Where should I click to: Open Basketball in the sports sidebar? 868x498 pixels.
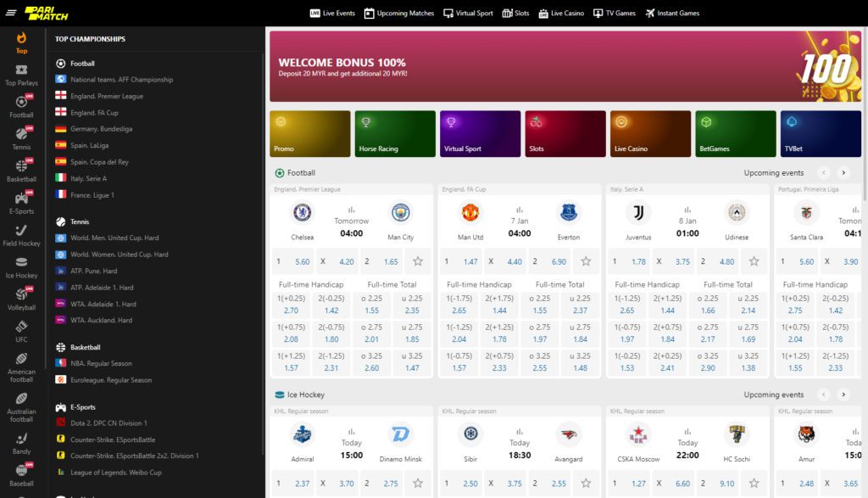[21, 171]
